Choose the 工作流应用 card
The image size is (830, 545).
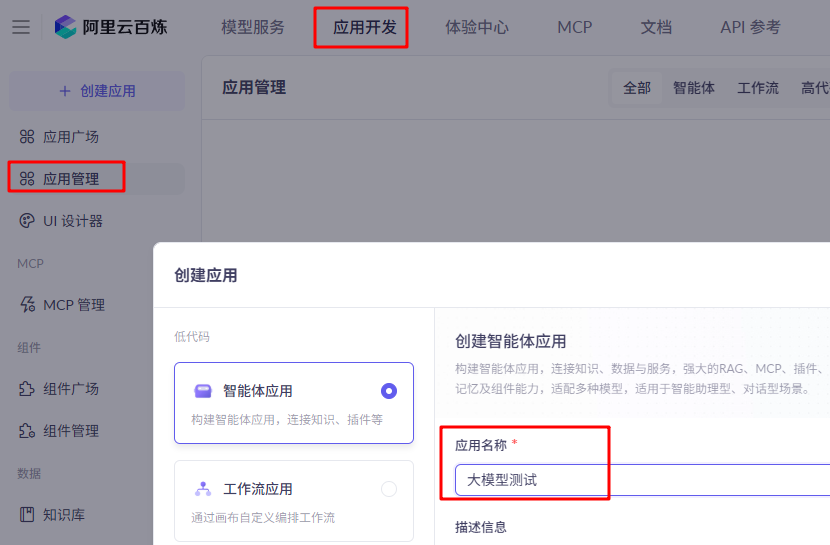(294, 501)
